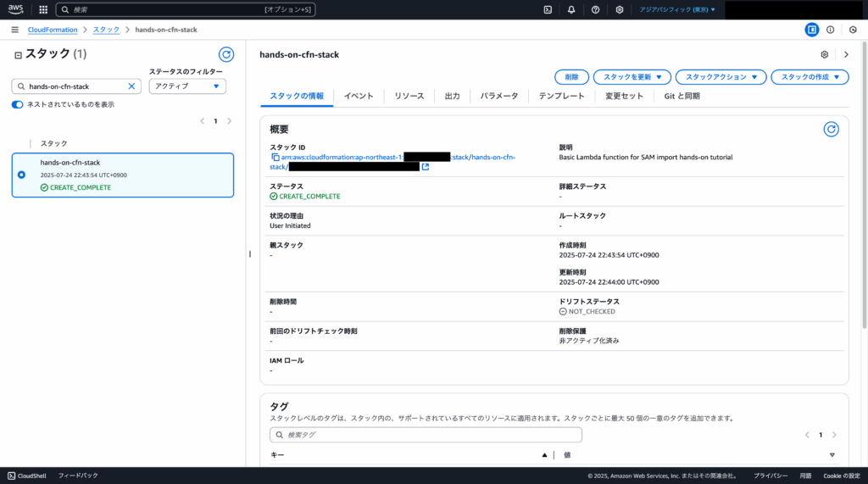The height and width of the screenshot is (484, 868).
Task: Sort tags by value arrow
Action: tap(832, 455)
